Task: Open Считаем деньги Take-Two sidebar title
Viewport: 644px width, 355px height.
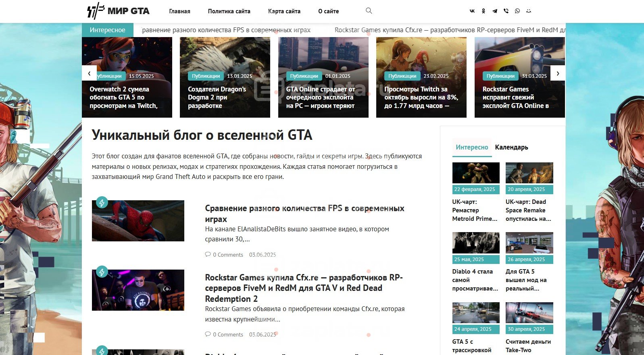Action: [x=528, y=346]
